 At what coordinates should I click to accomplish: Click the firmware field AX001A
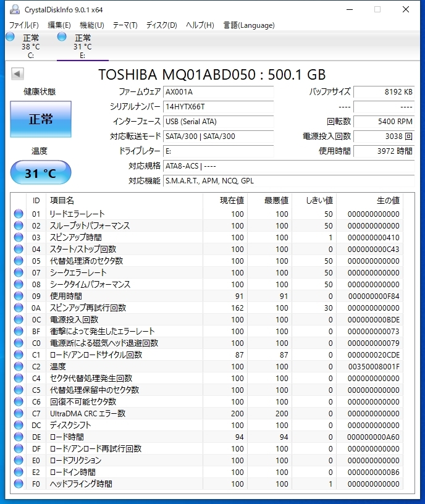point(218,92)
